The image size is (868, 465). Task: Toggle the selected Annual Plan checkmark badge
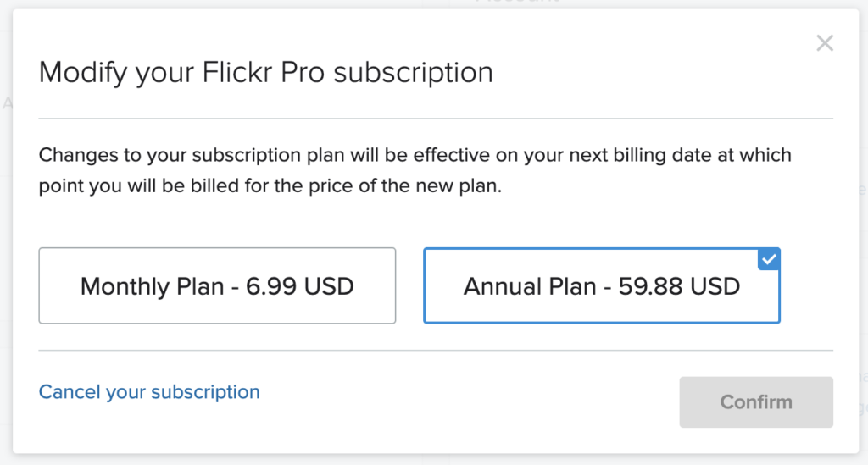tap(770, 259)
